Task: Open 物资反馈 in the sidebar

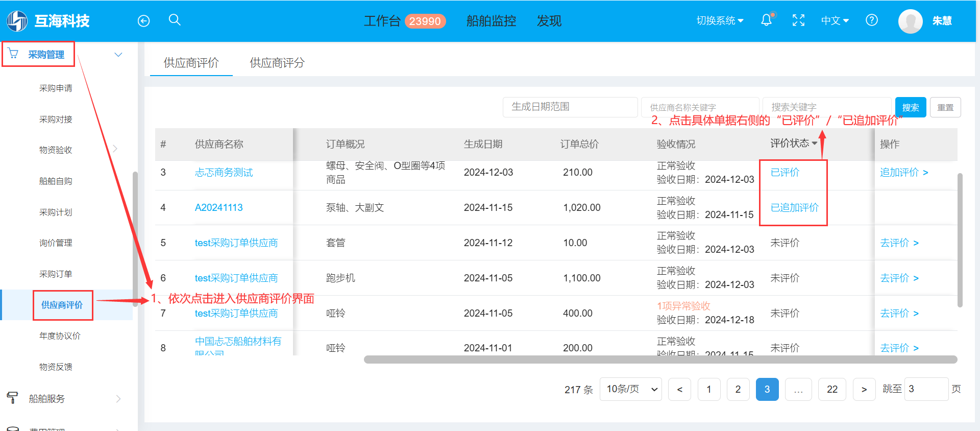Action: tap(56, 367)
